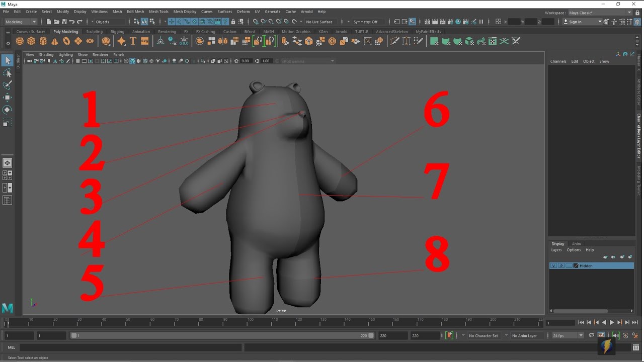Click the Play Forwards button
Viewport: 644px width, 362px height.
pyautogui.click(x=612, y=322)
